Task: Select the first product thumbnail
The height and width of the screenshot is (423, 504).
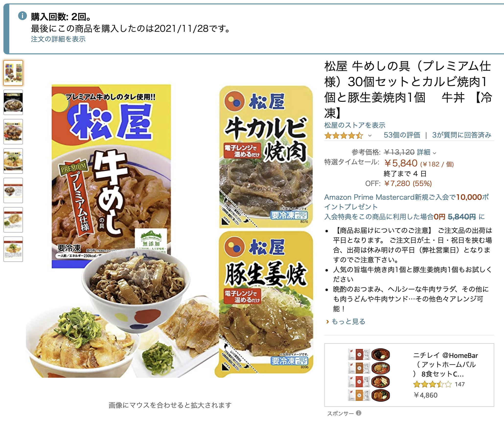Action: click(13, 73)
